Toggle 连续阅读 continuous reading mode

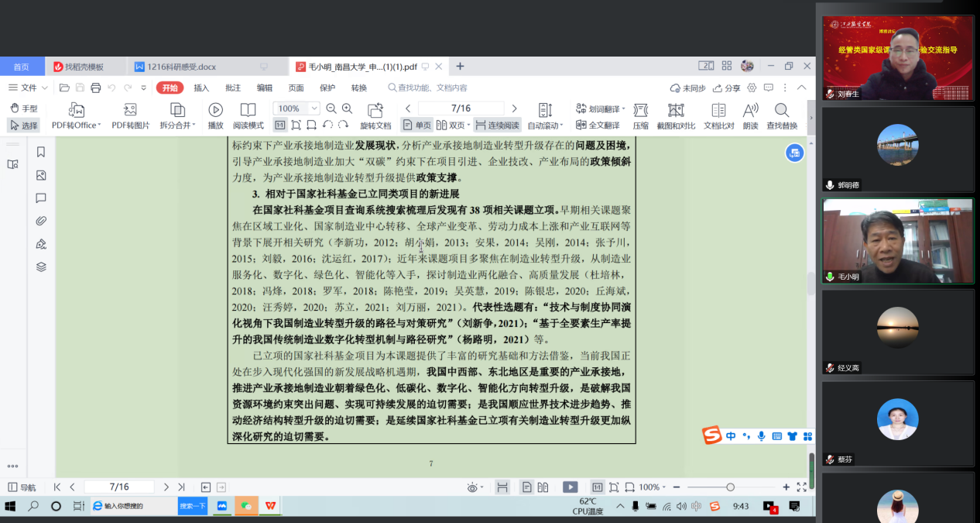pos(497,125)
